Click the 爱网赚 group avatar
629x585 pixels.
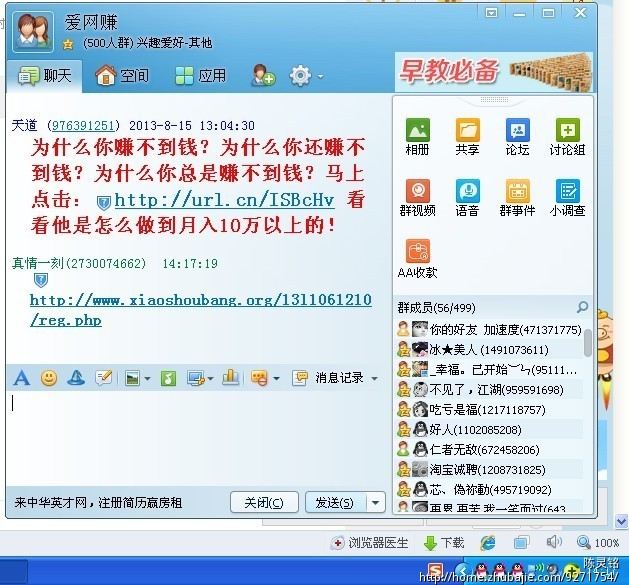33,32
